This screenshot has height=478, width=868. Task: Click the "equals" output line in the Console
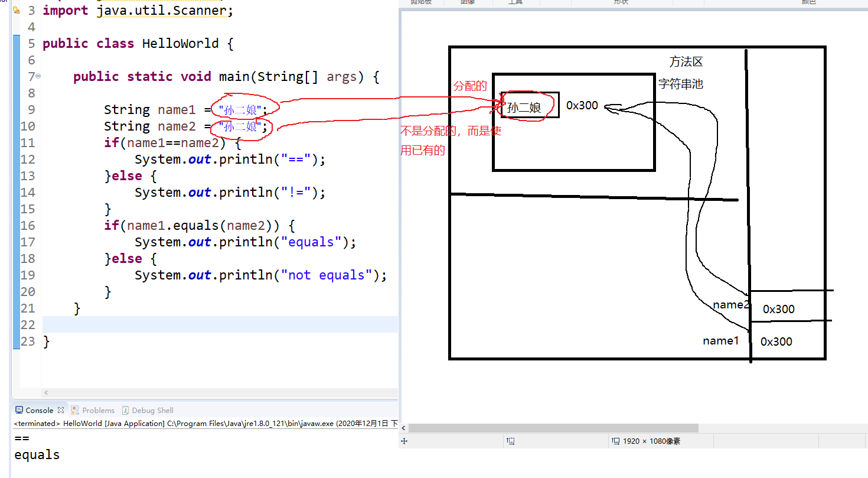37,455
